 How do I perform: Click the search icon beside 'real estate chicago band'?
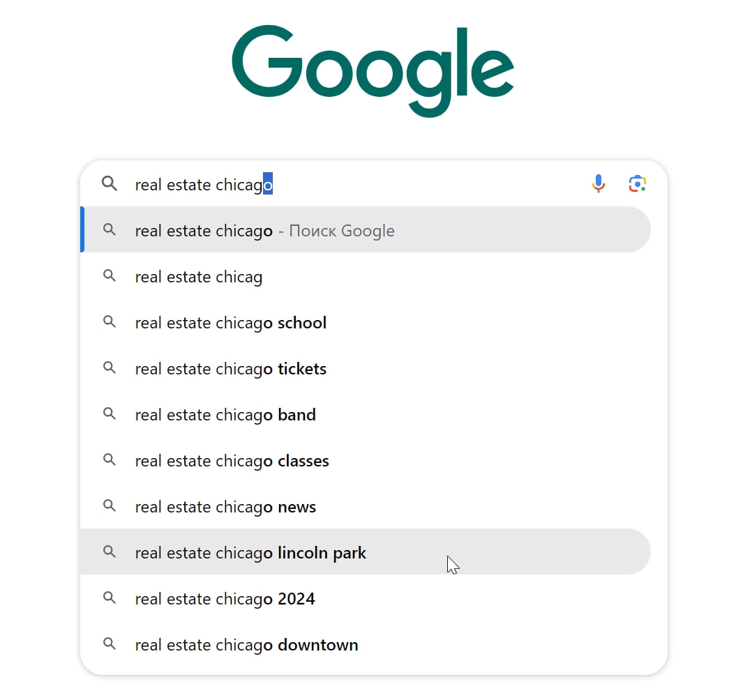110,414
